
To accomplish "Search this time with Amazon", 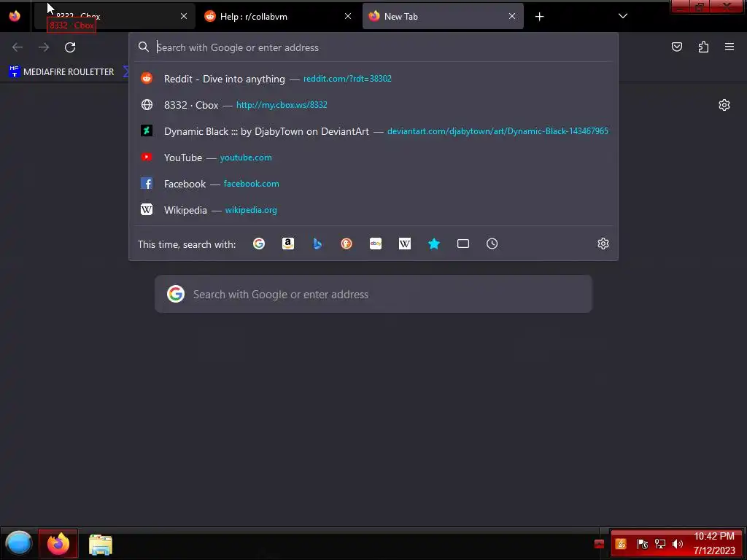I will pyautogui.click(x=287, y=244).
